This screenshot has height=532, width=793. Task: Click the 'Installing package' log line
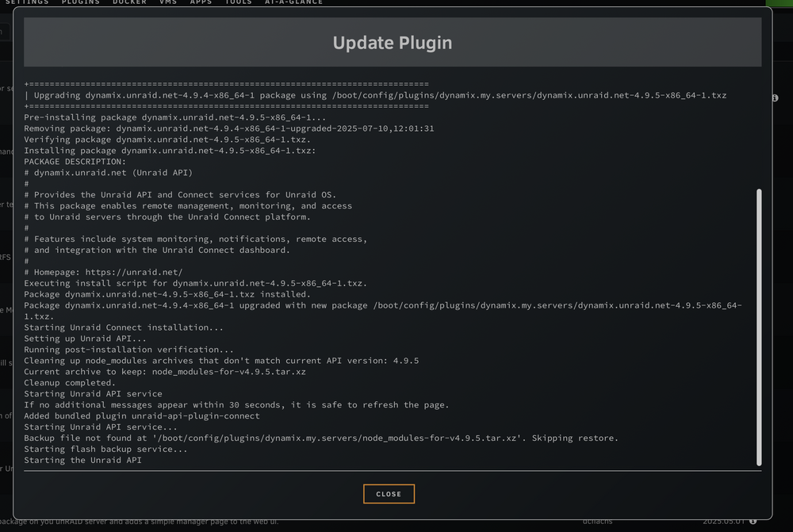pyautogui.click(x=170, y=151)
